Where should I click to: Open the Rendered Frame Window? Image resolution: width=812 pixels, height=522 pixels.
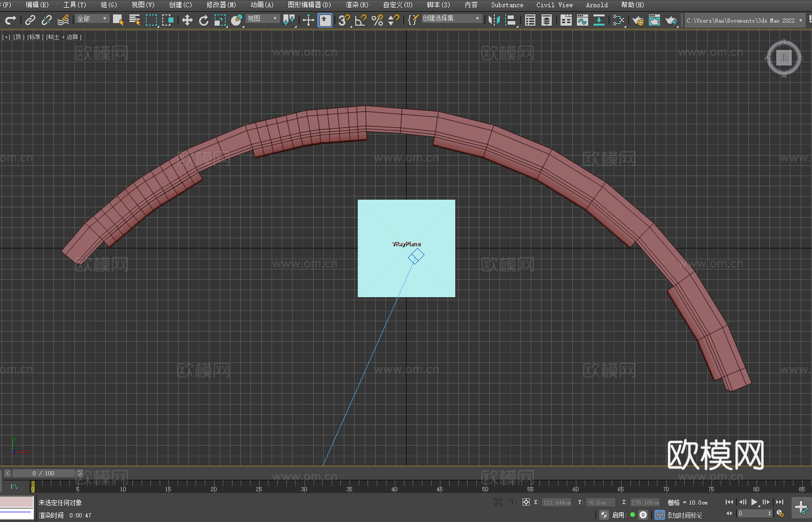coord(654,20)
